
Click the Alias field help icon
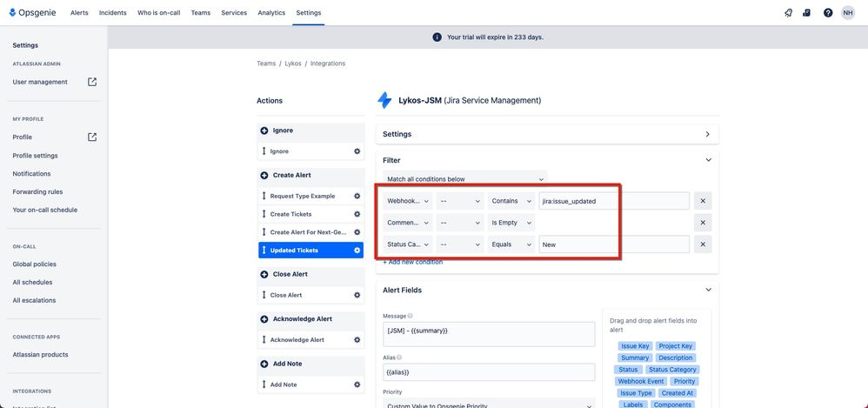(x=399, y=358)
